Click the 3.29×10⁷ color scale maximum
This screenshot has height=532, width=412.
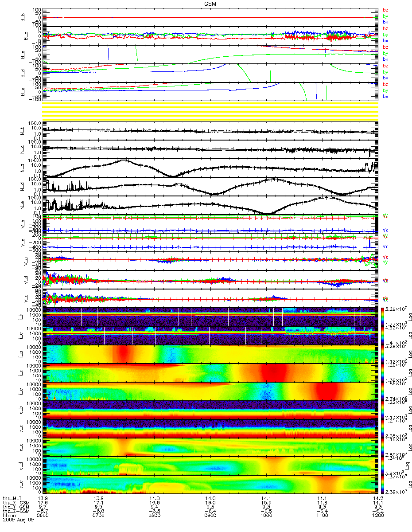pyautogui.click(x=396, y=308)
